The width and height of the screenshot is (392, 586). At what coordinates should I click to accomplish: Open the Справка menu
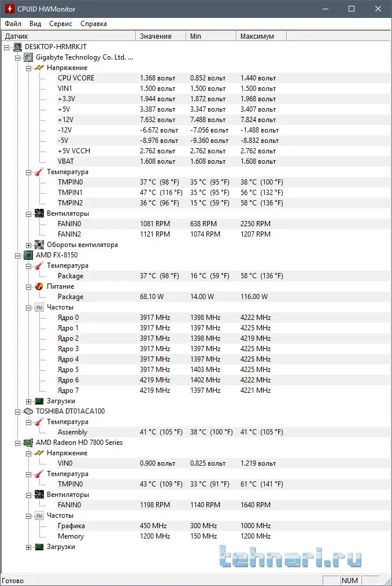(94, 24)
